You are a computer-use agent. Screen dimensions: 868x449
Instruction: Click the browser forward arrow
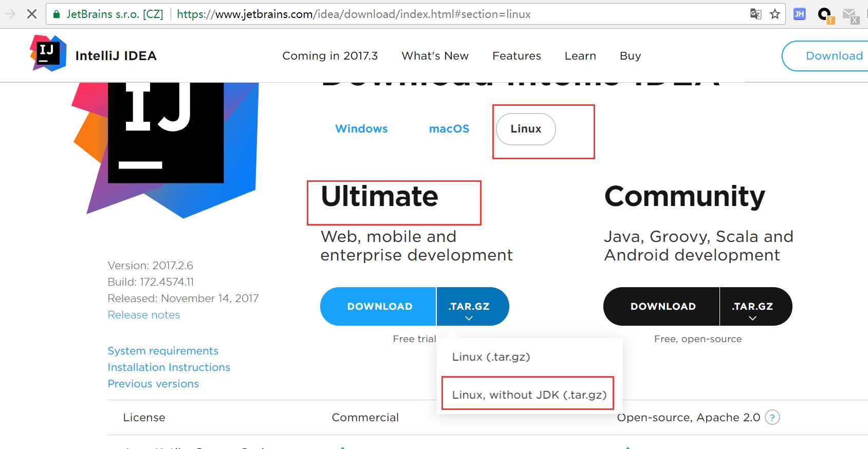[x=10, y=14]
